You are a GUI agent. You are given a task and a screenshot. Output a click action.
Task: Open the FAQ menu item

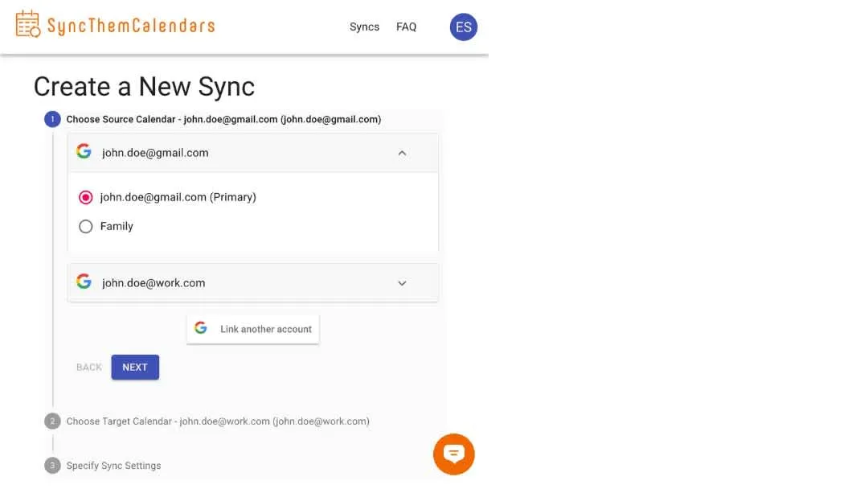(406, 27)
